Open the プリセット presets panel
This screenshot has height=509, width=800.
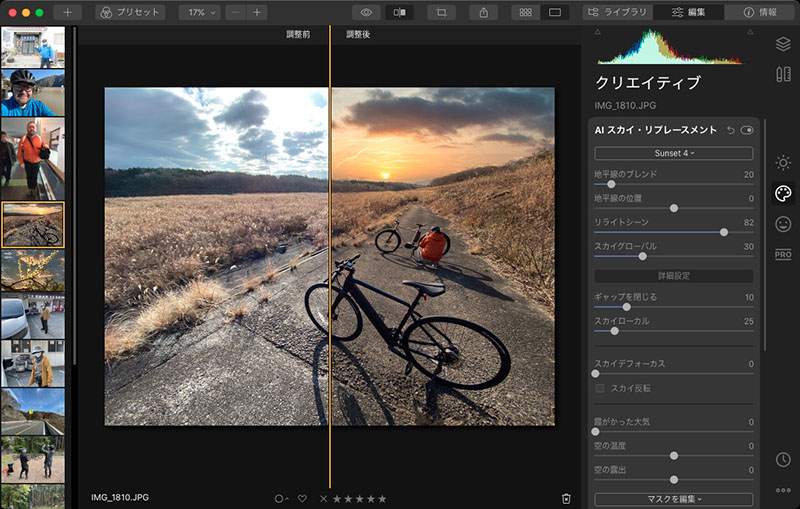(130, 12)
